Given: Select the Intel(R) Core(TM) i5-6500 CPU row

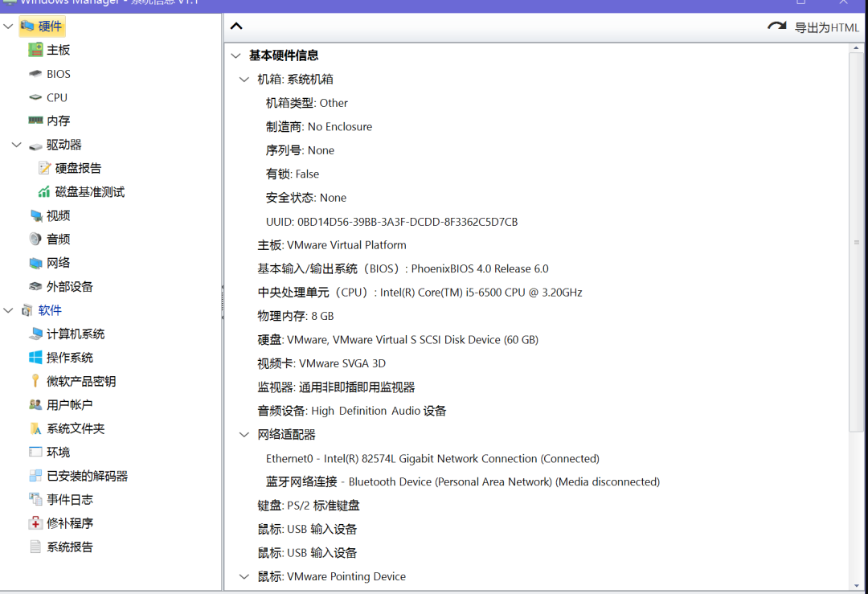Looking at the screenshot, I should click(x=420, y=293).
